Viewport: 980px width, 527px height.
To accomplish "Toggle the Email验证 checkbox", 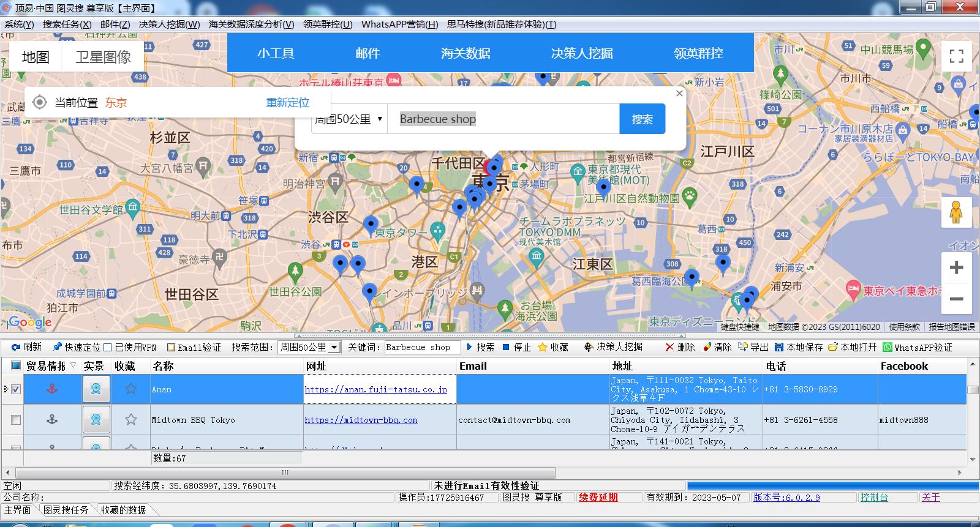I will click(171, 347).
